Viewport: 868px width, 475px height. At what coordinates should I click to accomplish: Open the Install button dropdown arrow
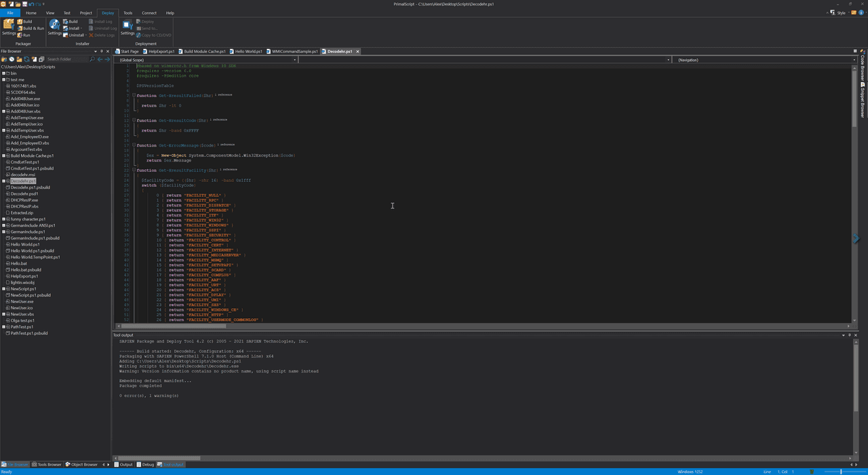(x=82, y=28)
